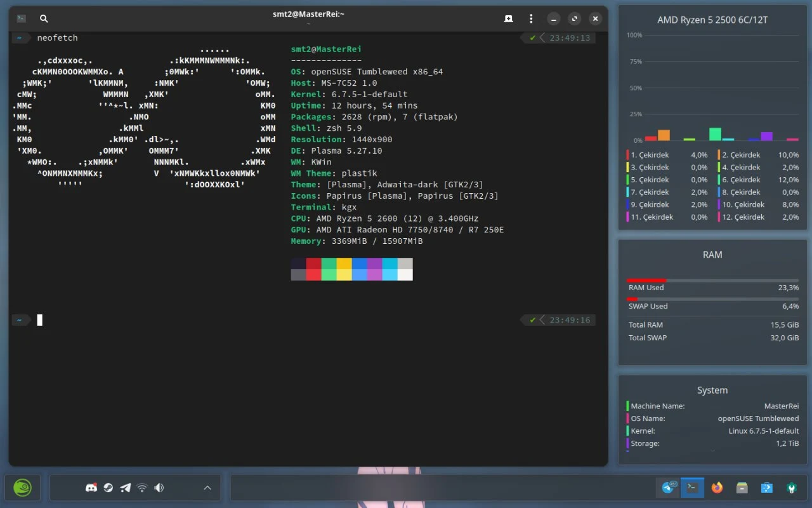Click the Telegram tray icon
This screenshot has width=812, height=508.
[126, 488]
